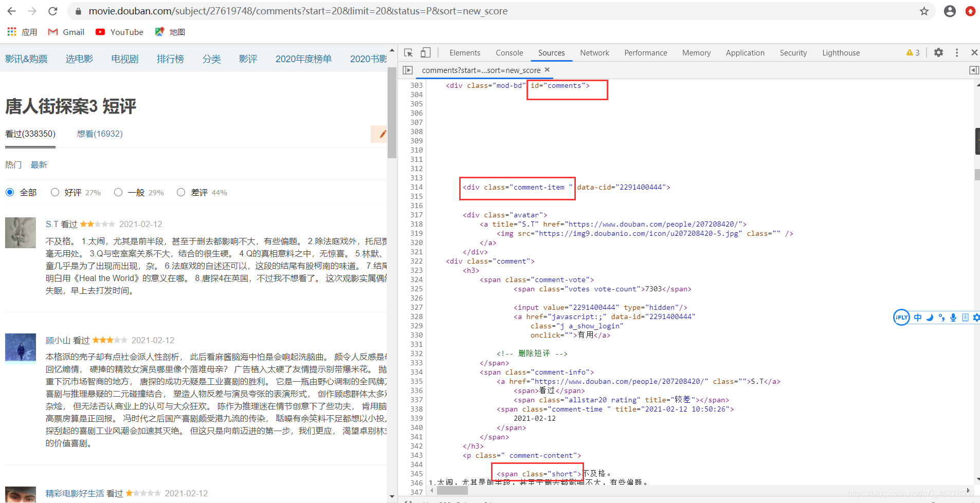Open the Apps shortcut grid icon
This screenshot has height=503, width=980.
pos(11,32)
